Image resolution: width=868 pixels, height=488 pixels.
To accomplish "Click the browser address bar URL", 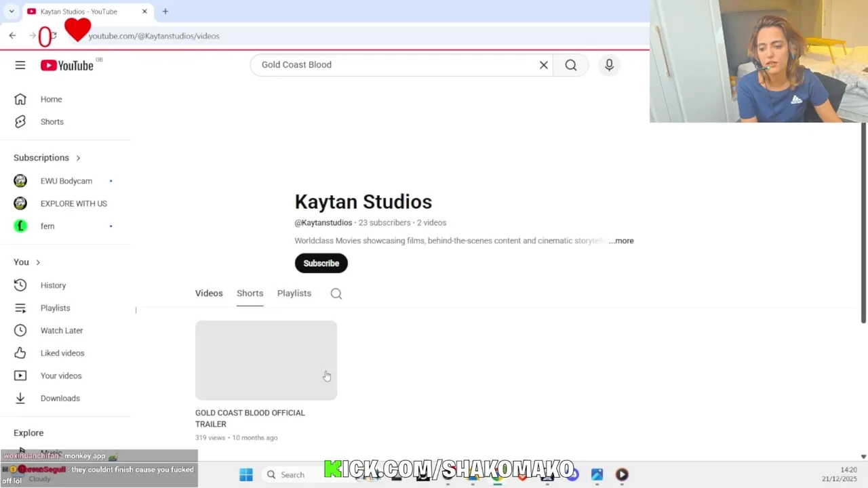I will coord(154,36).
